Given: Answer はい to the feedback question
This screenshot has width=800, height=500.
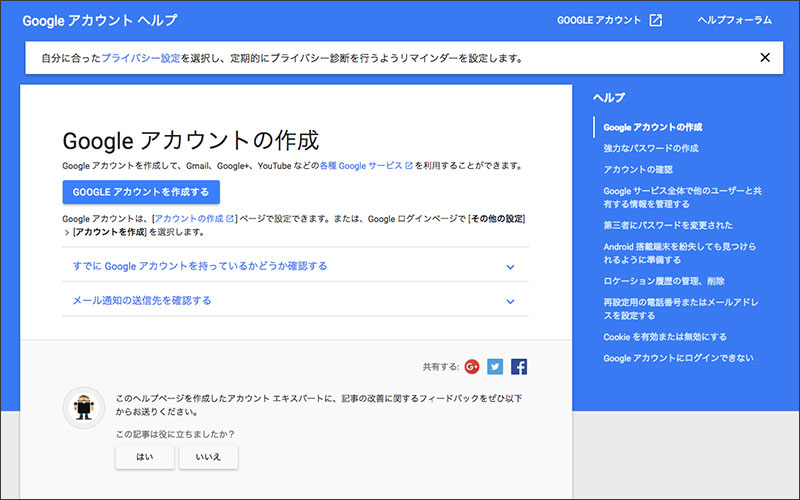Looking at the screenshot, I should click(145, 457).
